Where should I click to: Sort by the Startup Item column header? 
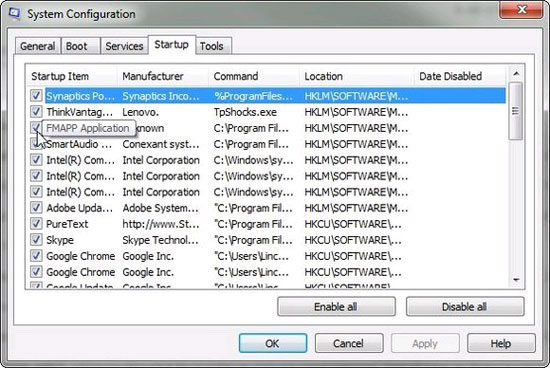pos(72,76)
